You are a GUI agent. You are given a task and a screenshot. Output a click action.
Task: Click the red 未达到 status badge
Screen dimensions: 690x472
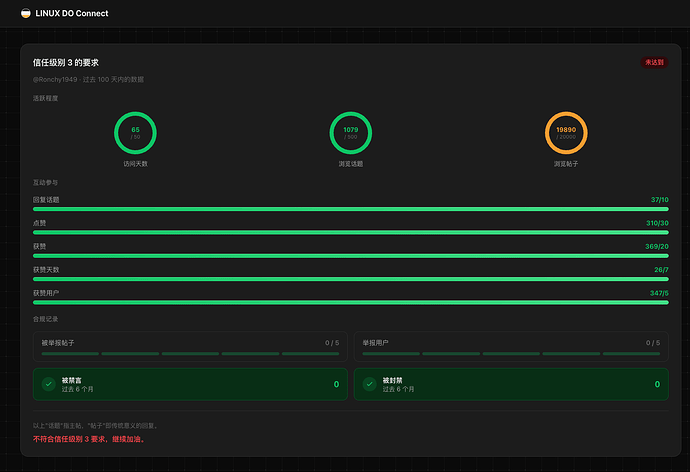tap(654, 62)
